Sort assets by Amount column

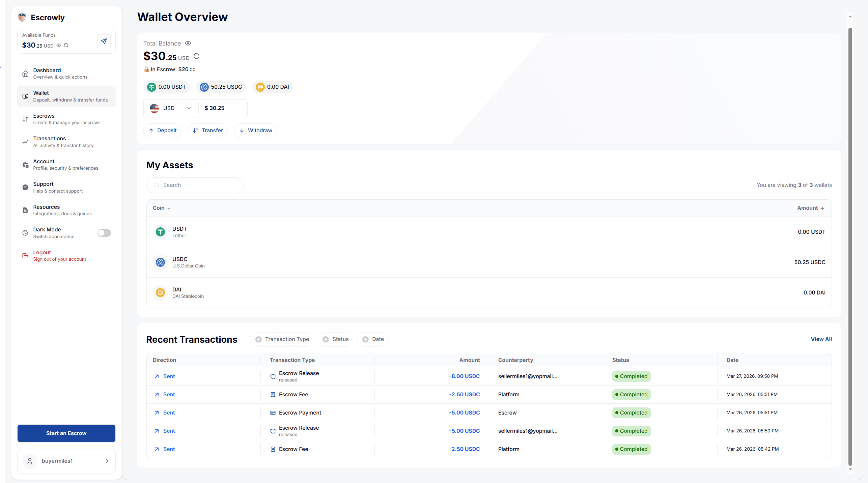coord(810,208)
